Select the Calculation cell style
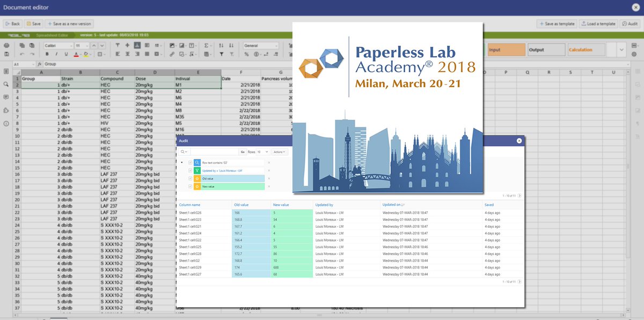Viewport: 644px width, 320px height. click(x=586, y=50)
